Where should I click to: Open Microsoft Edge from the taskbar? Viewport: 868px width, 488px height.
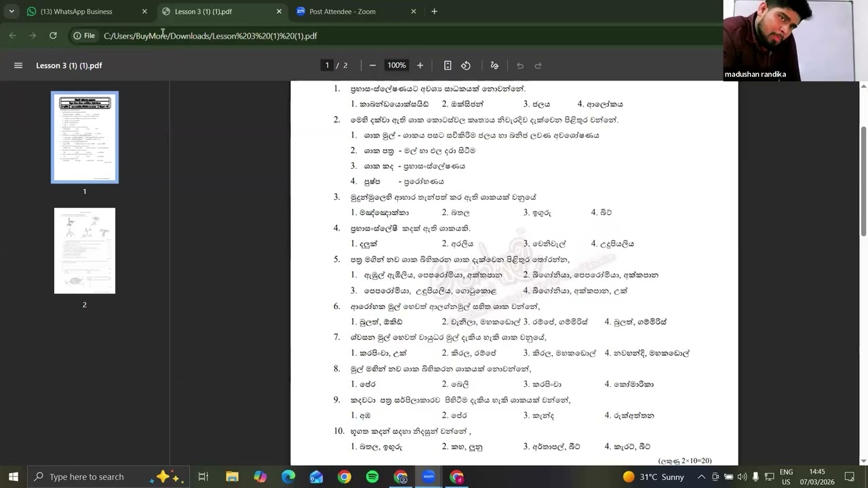[288, 477]
